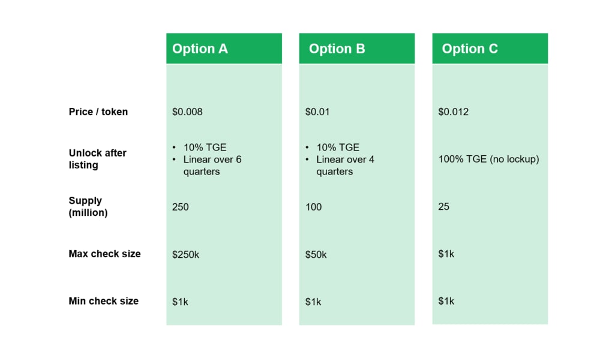Click the Min check size label
The image size is (600, 364).
[x=103, y=301]
